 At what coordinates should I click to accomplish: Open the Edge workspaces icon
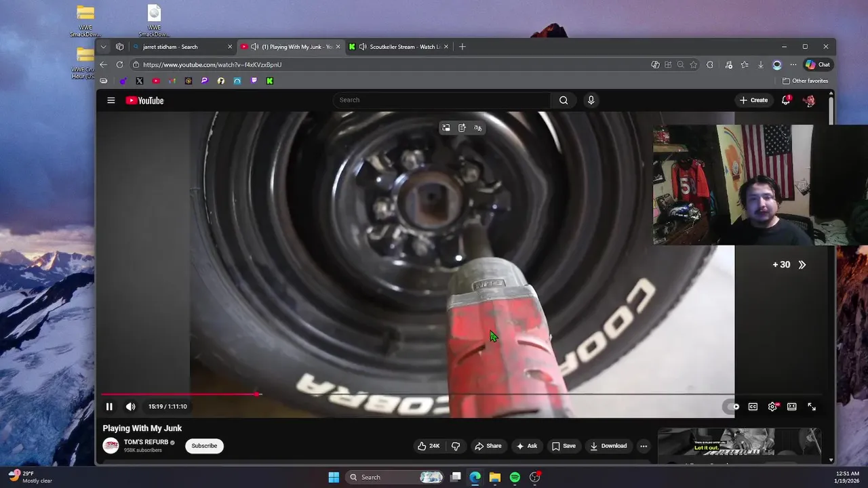click(x=119, y=47)
